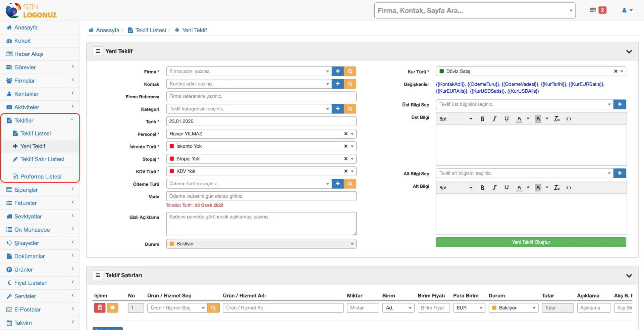
Task: Open Alt Bilgi text color picker arrow
Action: pos(528,187)
